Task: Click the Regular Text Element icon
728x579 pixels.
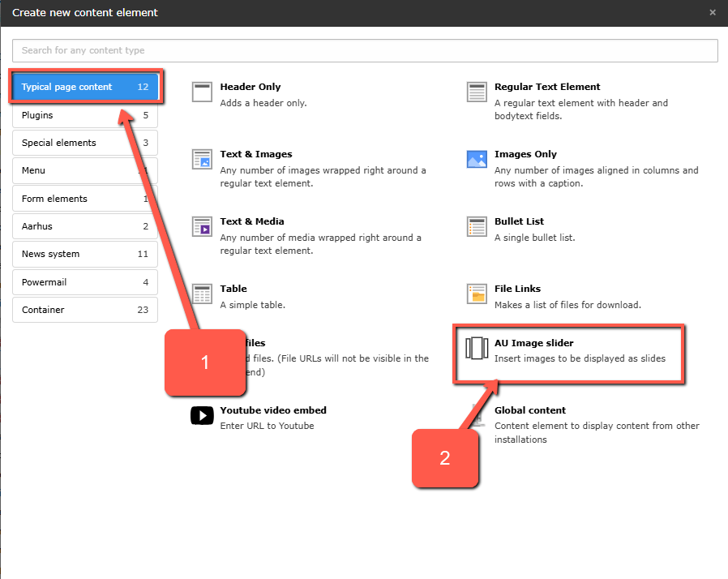Action: (x=477, y=92)
